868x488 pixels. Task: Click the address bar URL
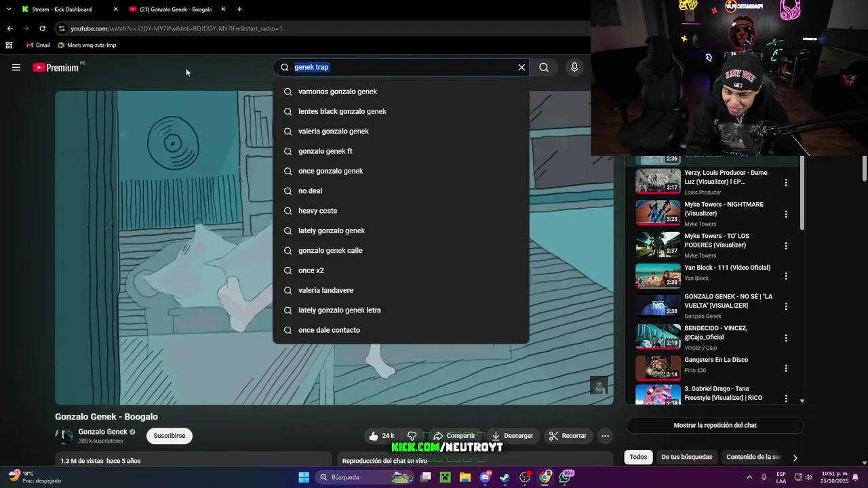point(176,28)
